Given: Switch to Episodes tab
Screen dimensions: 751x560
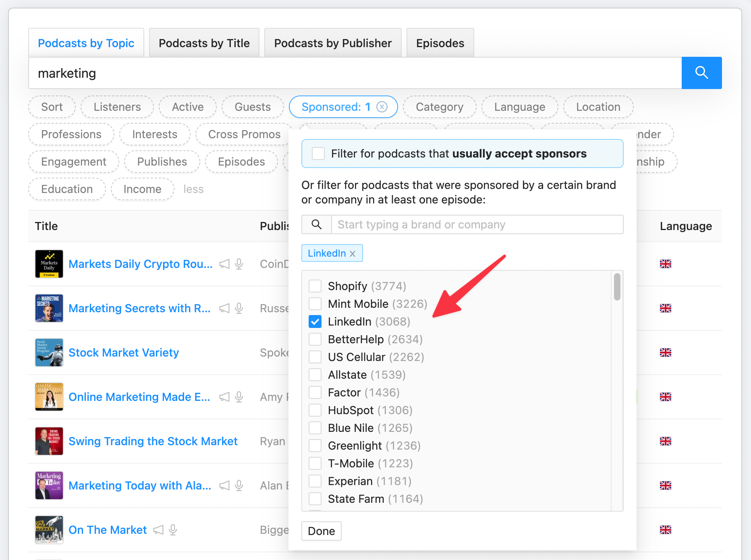Looking at the screenshot, I should pyautogui.click(x=440, y=43).
